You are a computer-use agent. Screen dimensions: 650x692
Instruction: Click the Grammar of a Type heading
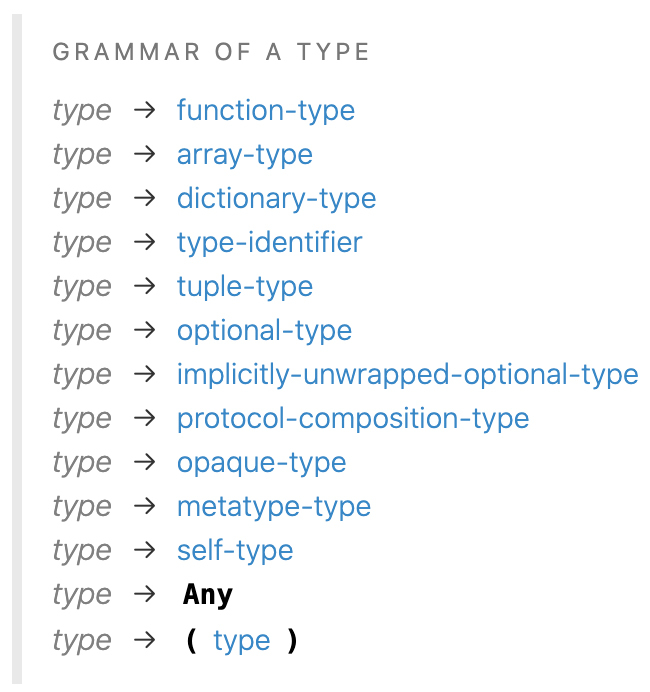click(211, 52)
